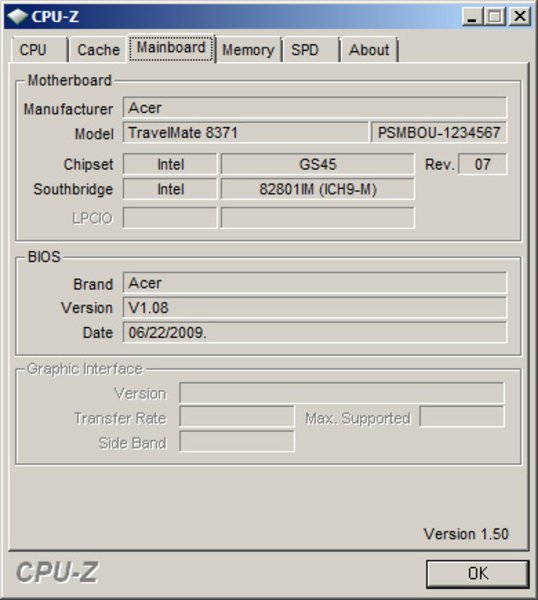The height and width of the screenshot is (600, 538).
Task: Click the BIOS Date label
Action: pyautogui.click(x=98, y=333)
